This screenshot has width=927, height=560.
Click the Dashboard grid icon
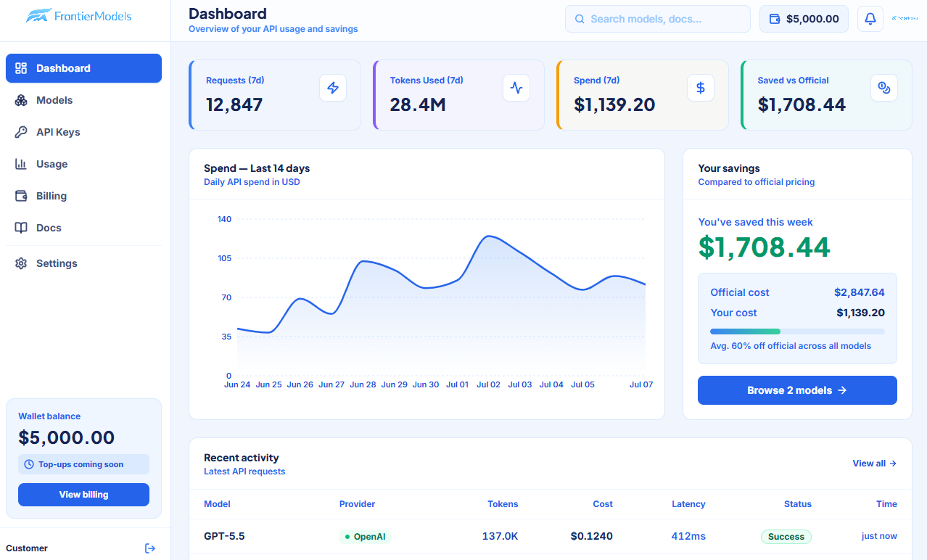(x=21, y=68)
